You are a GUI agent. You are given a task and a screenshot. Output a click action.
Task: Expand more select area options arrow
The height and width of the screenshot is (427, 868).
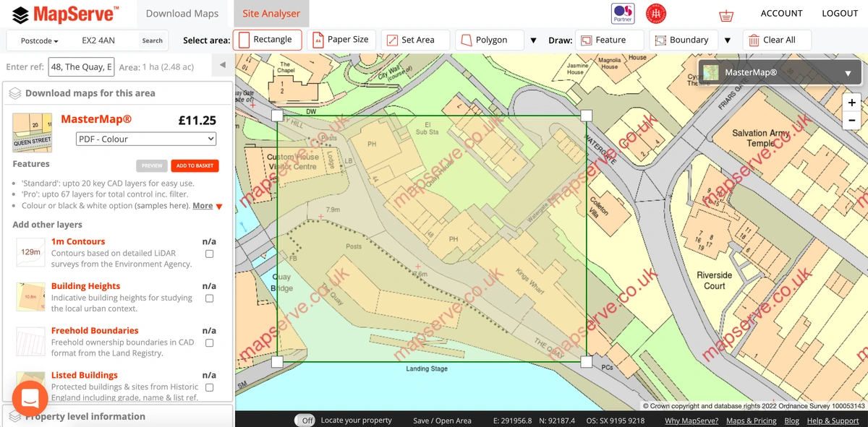click(x=533, y=40)
